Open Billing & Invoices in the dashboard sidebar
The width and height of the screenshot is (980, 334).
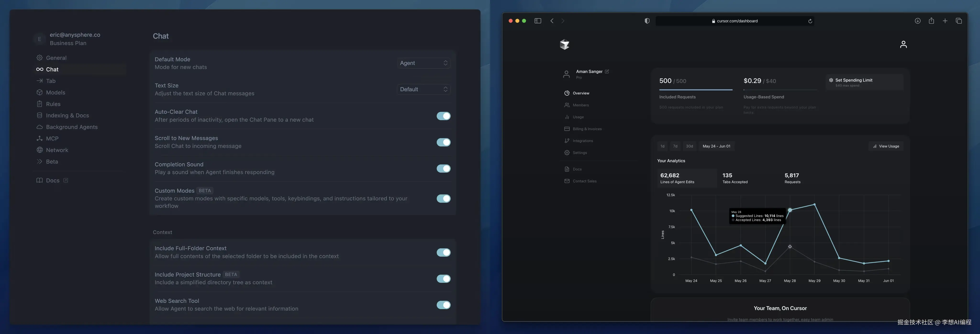point(587,129)
